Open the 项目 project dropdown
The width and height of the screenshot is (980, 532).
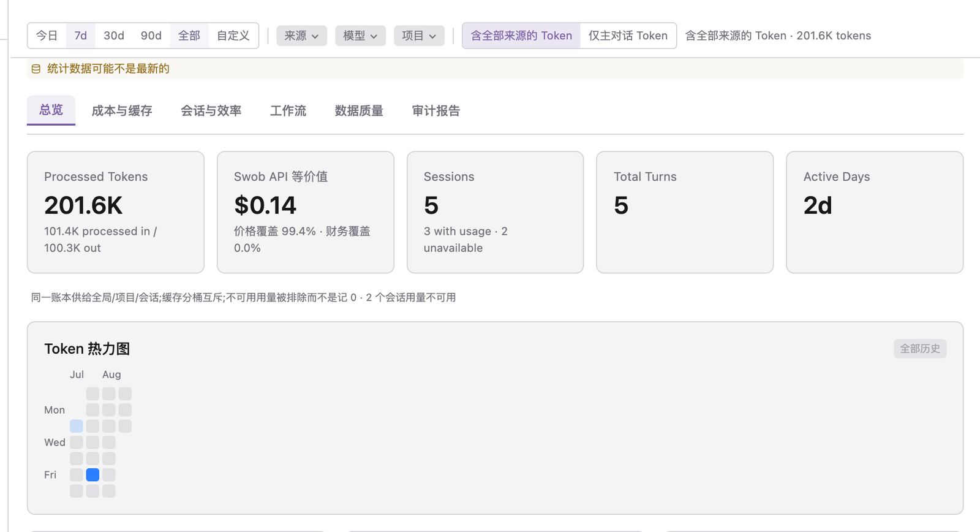point(419,36)
